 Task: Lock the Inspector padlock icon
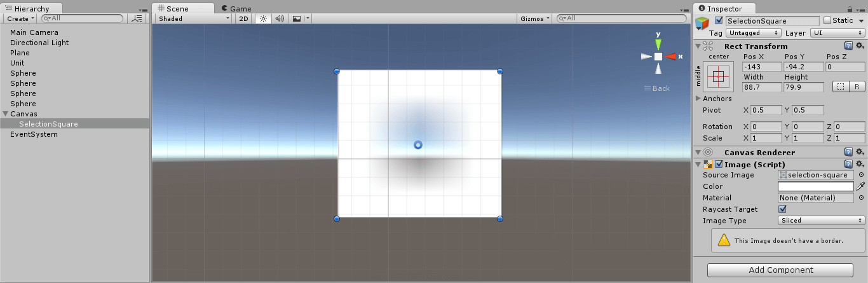850,9
